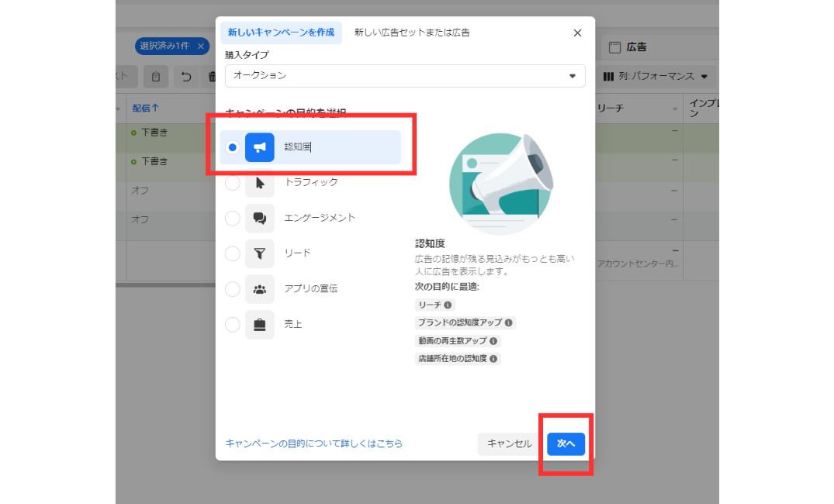This screenshot has height=504, width=834.
Task: Select the エンゲージメント radio button
Action: click(232, 218)
